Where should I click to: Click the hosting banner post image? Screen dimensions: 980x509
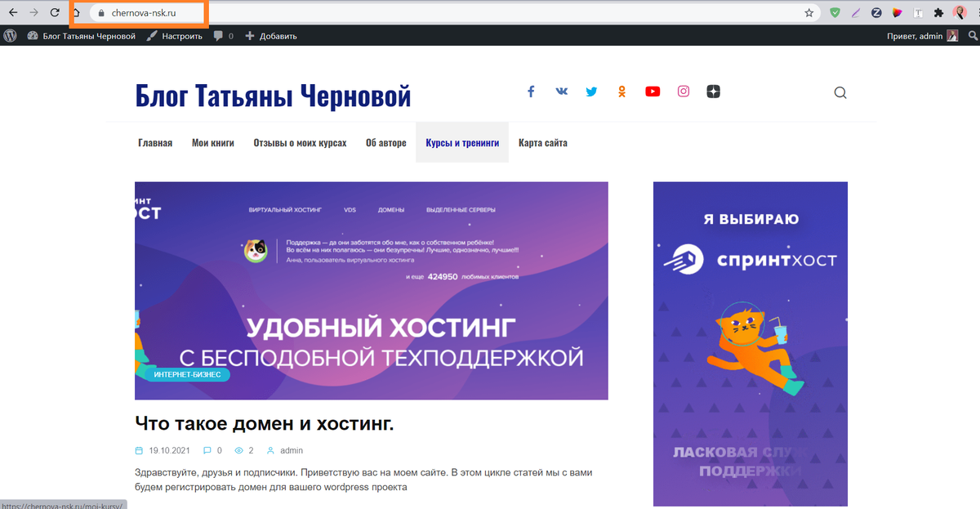[x=372, y=291]
